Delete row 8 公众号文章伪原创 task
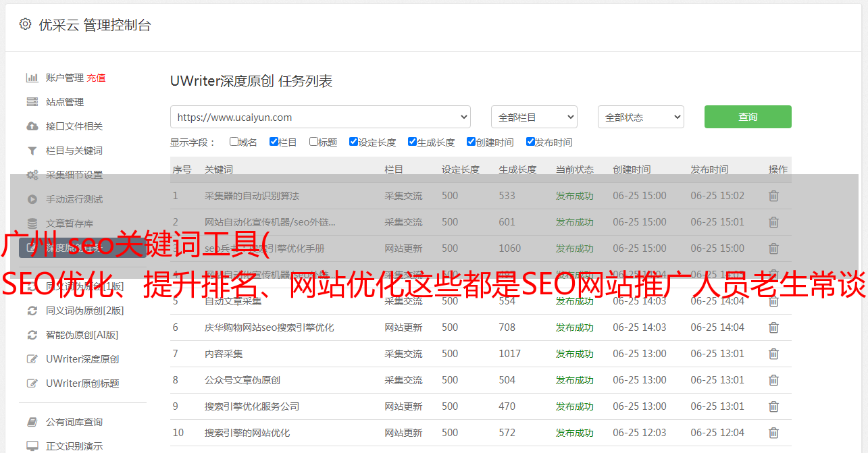This screenshot has width=868, height=453. pyautogui.click(x=774, y=380)
